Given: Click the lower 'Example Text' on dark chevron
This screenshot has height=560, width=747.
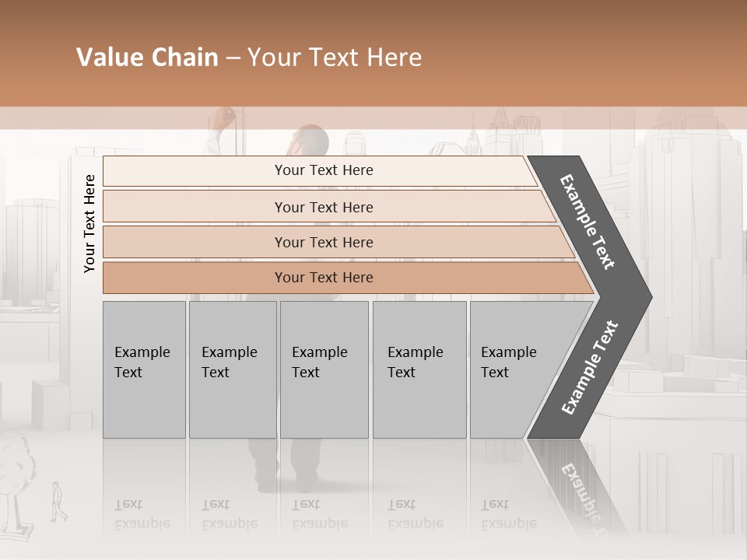Looking at the screenshot, I should (590, 367).
